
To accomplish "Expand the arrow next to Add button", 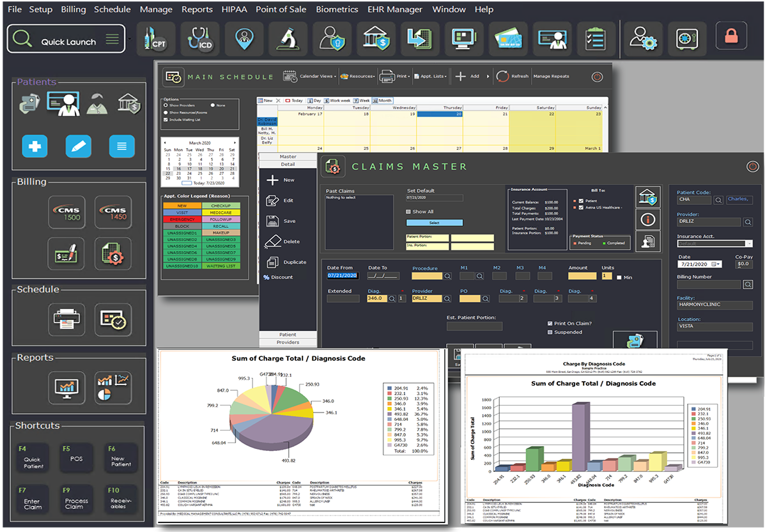I will (x=488, y=77).
